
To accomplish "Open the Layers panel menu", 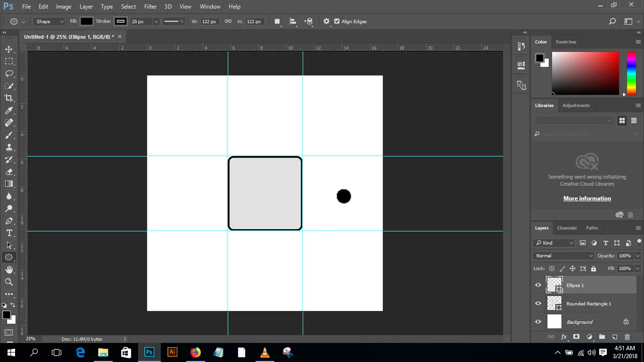I will point(638,228).
